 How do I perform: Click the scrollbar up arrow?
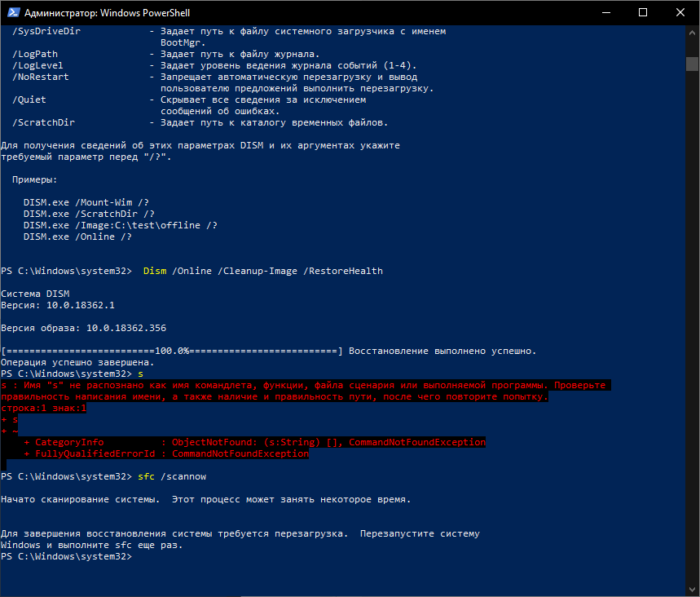click(692, 33)
